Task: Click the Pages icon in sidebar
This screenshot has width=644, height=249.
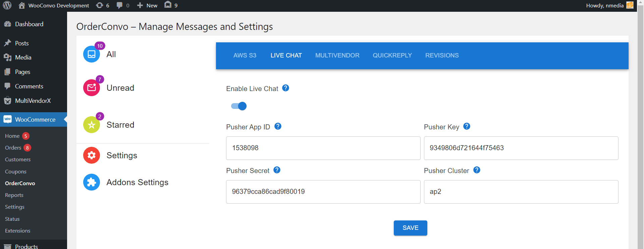Action: click(7, 72)
